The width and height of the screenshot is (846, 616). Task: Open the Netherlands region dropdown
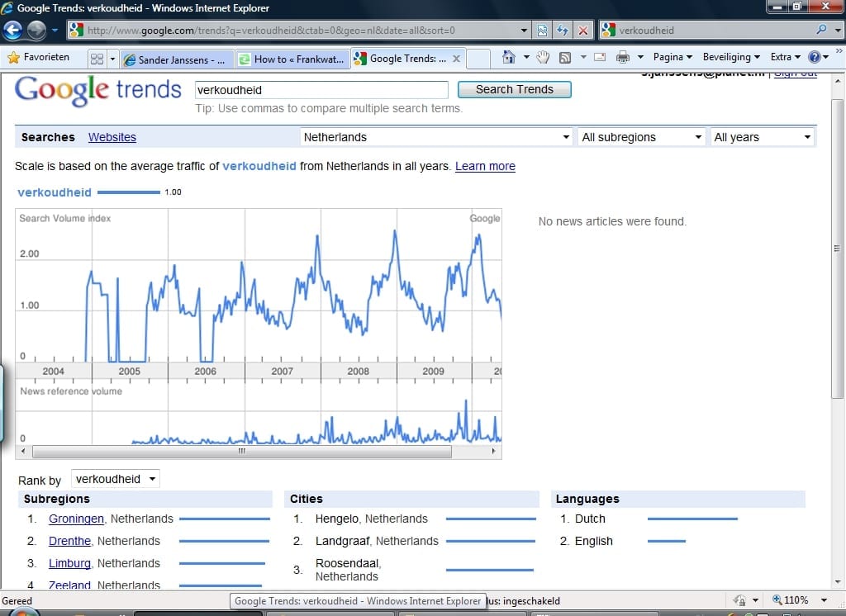(x=436, y=137)
